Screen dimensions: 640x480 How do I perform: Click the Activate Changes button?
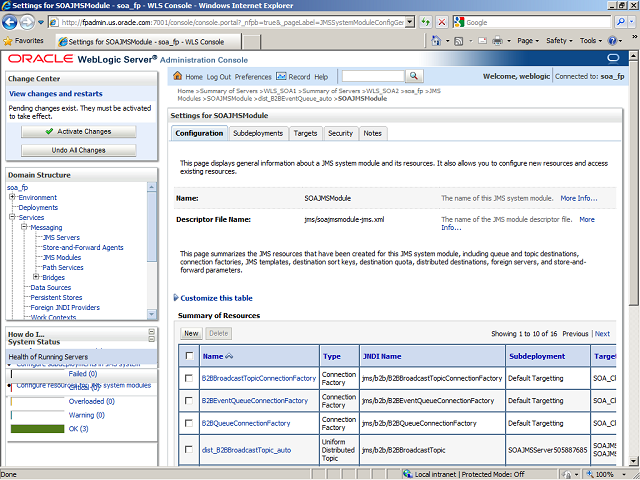tap(78, 131)
